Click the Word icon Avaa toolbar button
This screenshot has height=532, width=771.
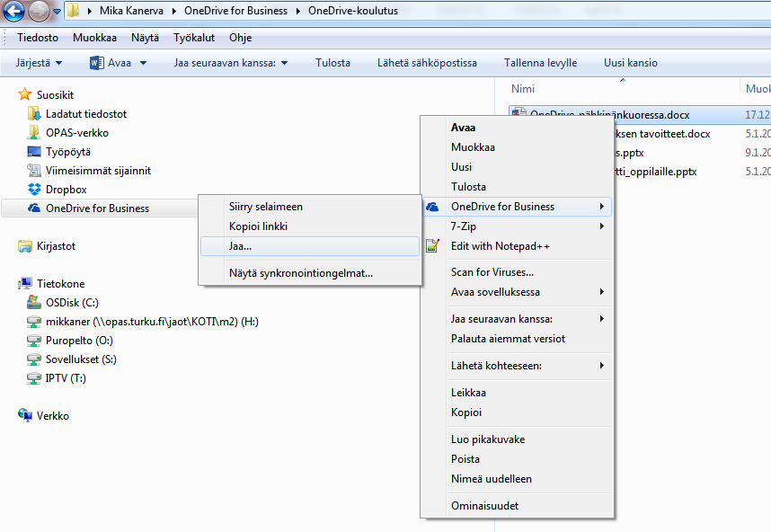[111, 63]
